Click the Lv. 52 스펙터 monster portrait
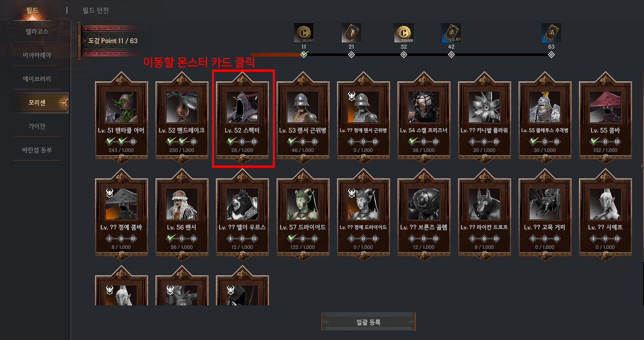644x340 pixels. pyautogui.click(x=243, y=107)
